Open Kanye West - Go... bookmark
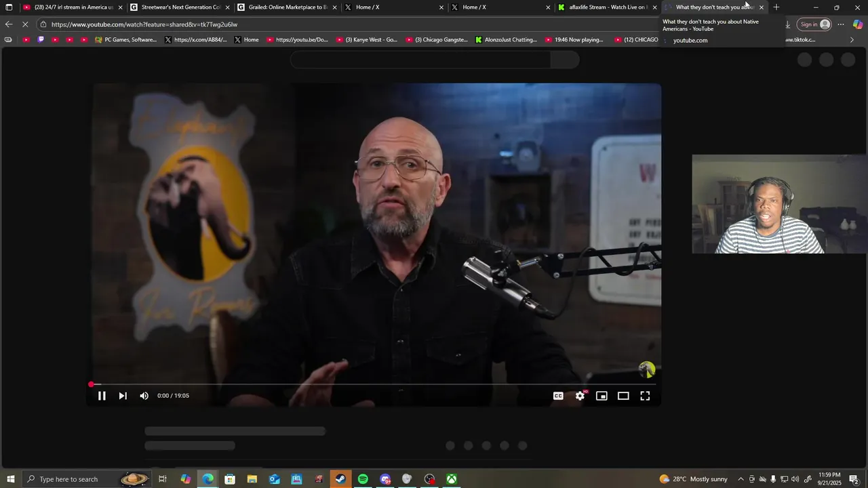This screenshot has height=488, width=868. point(367,40)
